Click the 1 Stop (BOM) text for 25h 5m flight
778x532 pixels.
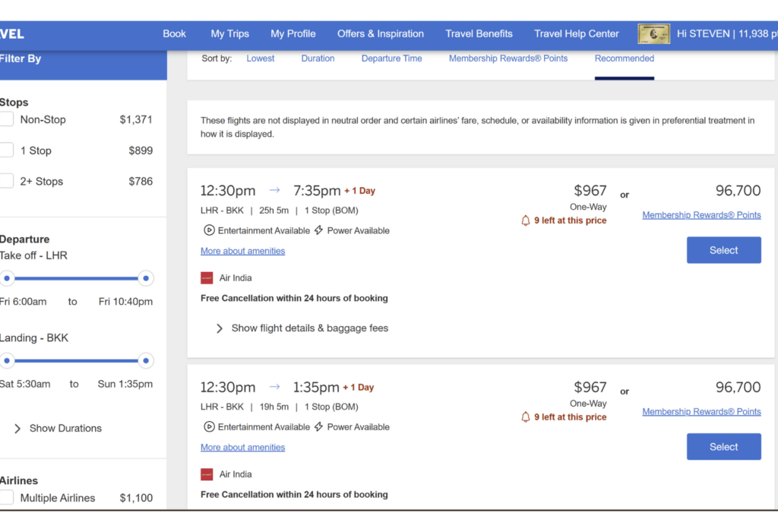point(331,211)
